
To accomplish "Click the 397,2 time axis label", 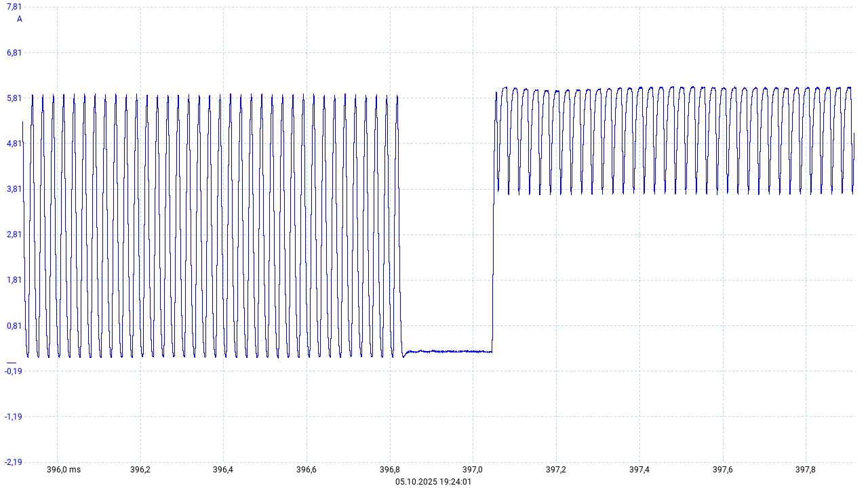I will (x=556, y=470).
